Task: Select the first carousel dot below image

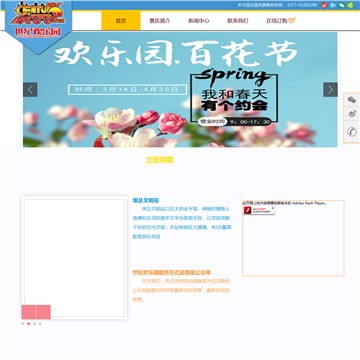Action: (x=23, y=323)
